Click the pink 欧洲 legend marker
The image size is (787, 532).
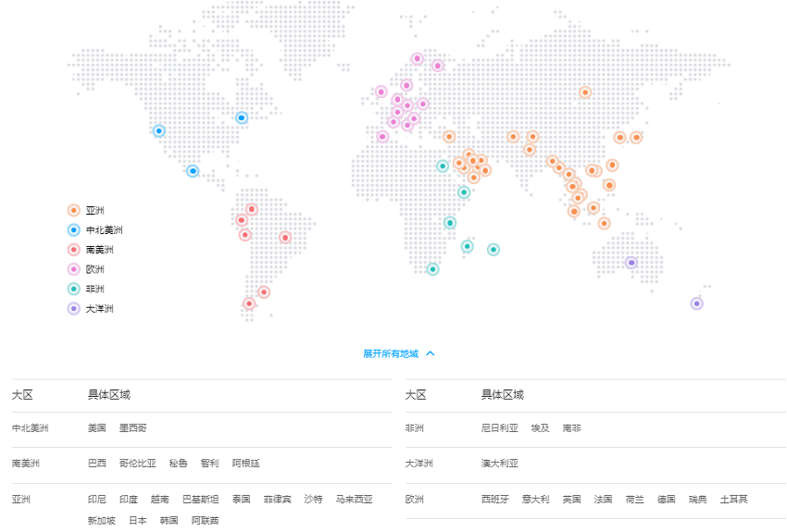point(74,269)
